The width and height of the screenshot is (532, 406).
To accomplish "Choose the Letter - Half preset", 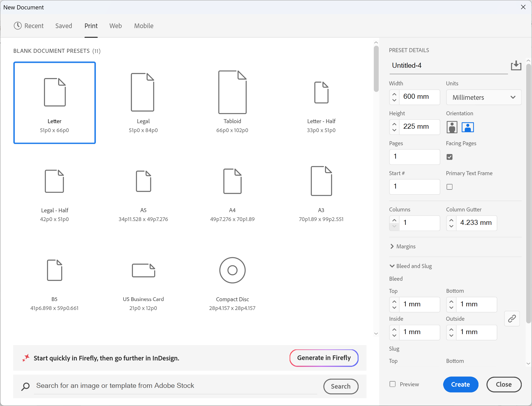I will pos(321,103).
